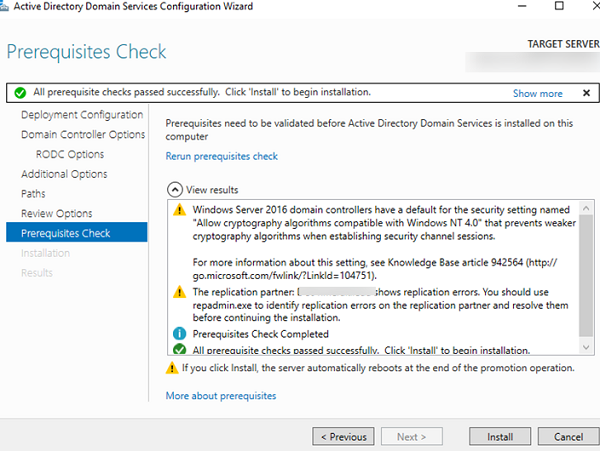Click the 'TARGET SERVER' label

(x=563, y=44)
